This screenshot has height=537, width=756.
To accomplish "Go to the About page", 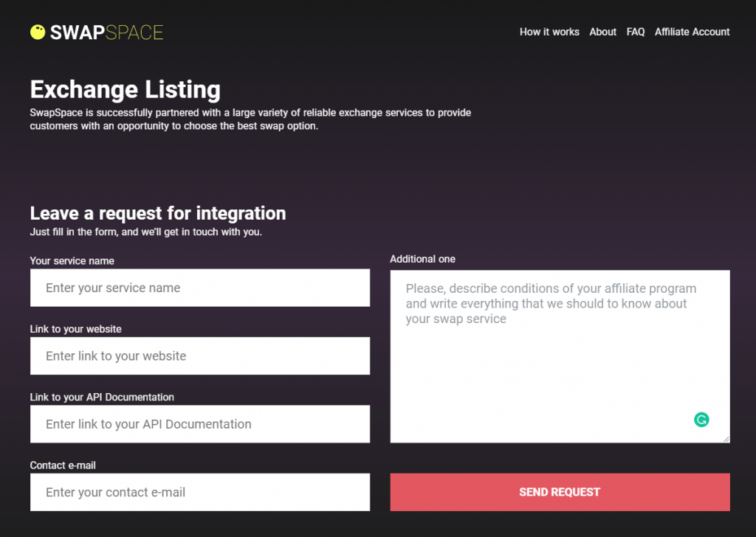I will click(602, 32).
